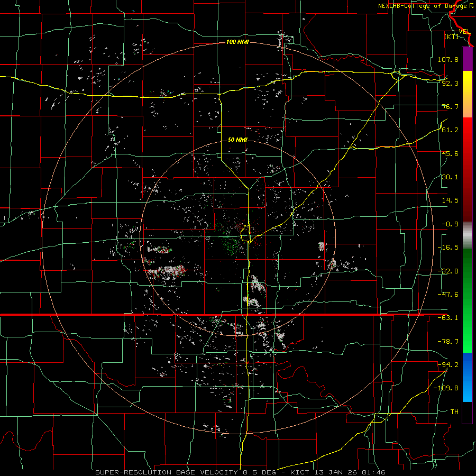The width and height of the screenshot is (476, 476).
Task: Select the 61.2 value on the velocity scale
Action: point(450,130)
